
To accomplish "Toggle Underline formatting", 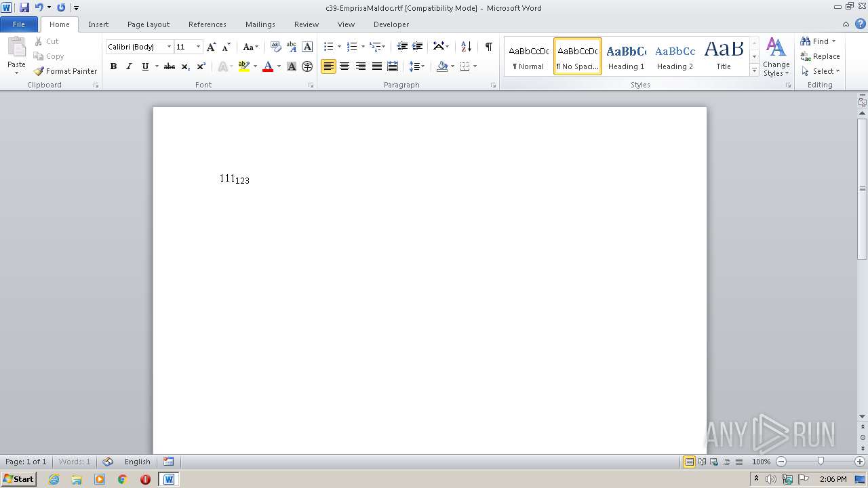I will point(144,66).
